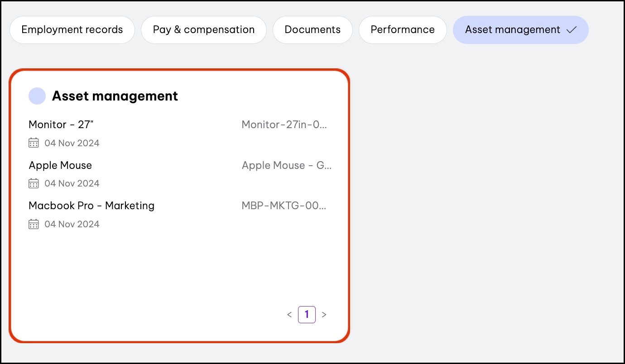Select page 1 in pagination
This screenshot has width=625, height=364.
point(307,315)
